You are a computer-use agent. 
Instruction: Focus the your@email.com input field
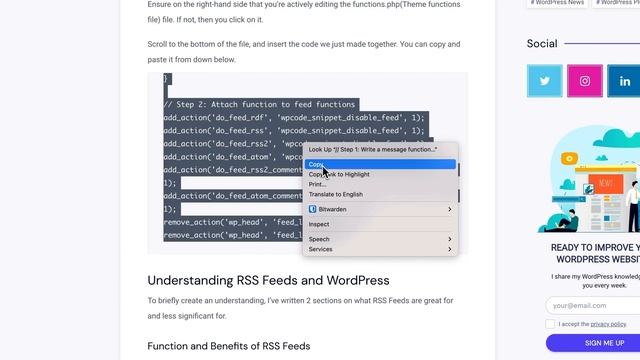coord(593,305)
